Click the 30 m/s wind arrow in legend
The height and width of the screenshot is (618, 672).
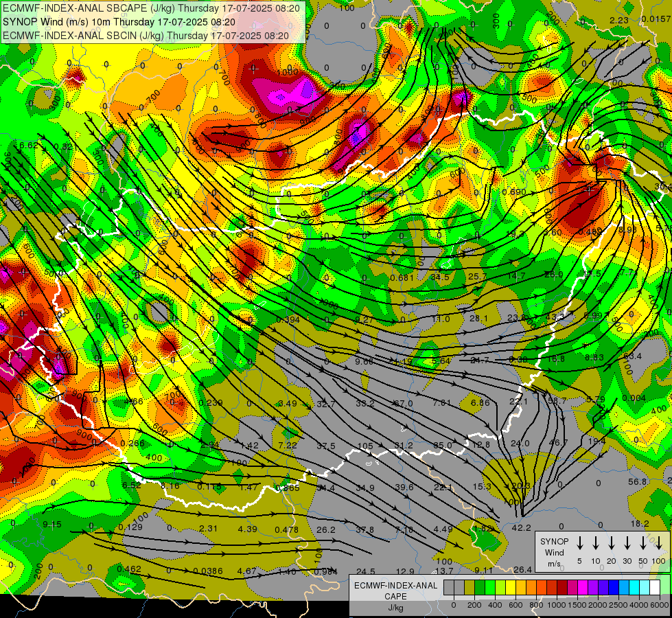(x=627, y=543)
